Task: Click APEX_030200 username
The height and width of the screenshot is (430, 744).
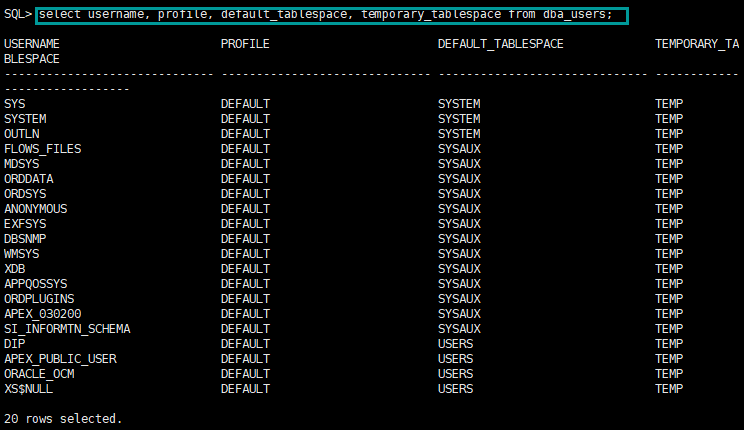Action: (x=43, y=314)
